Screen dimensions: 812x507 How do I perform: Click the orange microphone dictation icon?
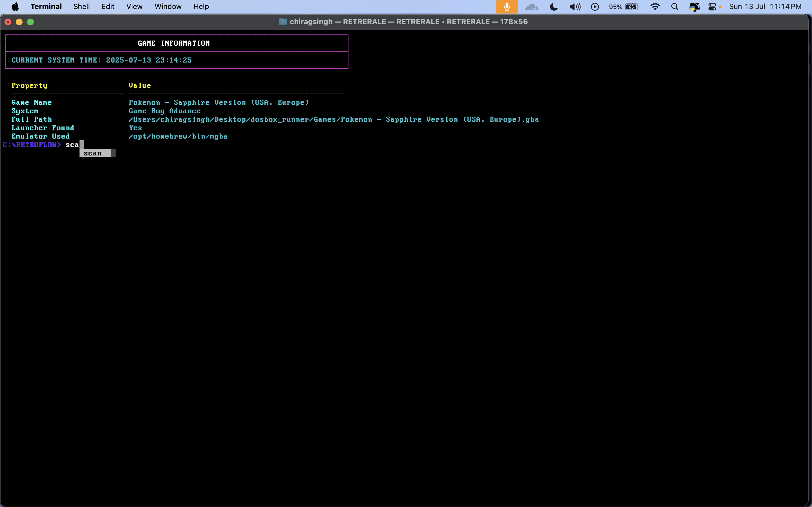pos(506,7)
